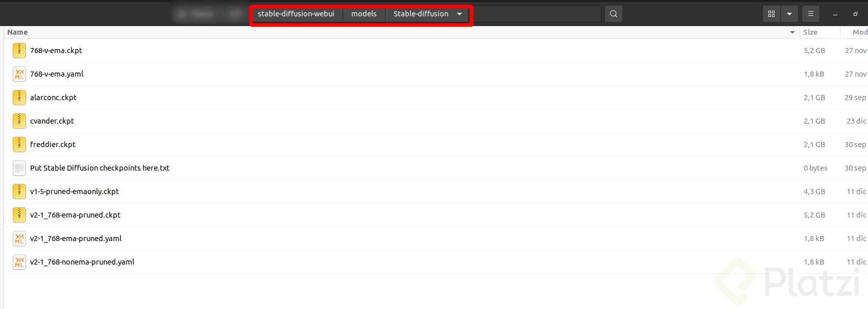Go to the stable-diffusion-webui path segment

coord(296,14)
